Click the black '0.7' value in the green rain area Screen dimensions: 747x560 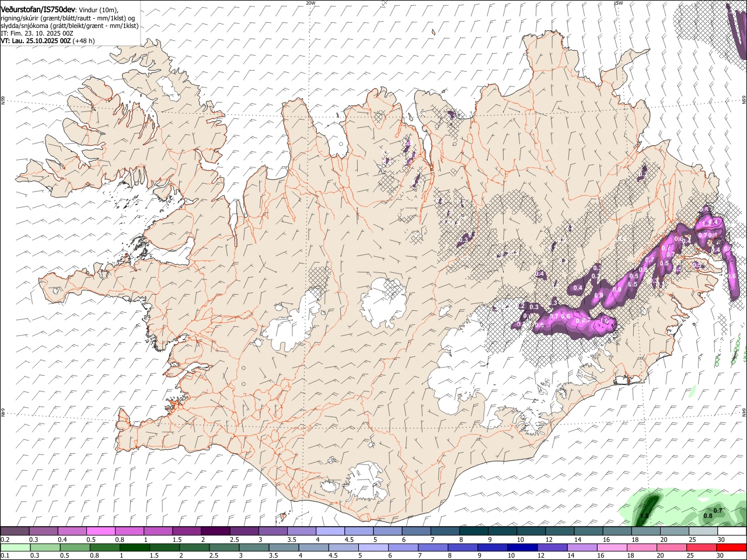pos(718,510)
